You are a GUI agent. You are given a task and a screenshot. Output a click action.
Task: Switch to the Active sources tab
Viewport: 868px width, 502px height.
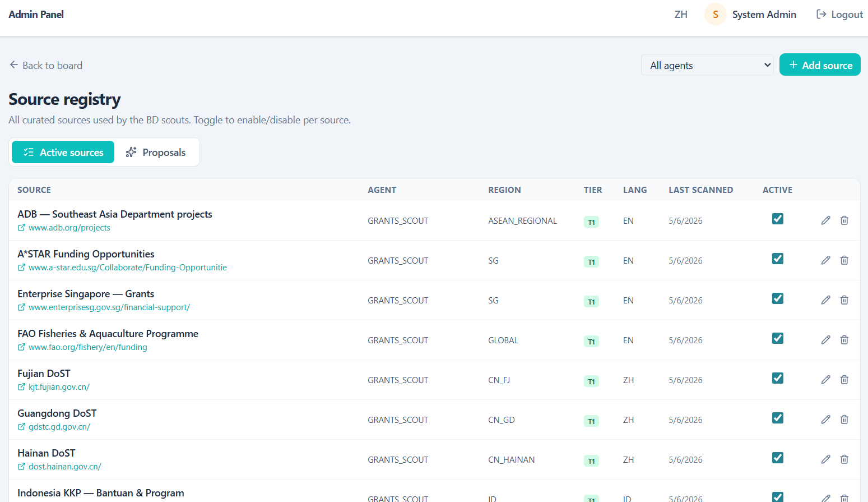tap(63, 152)
